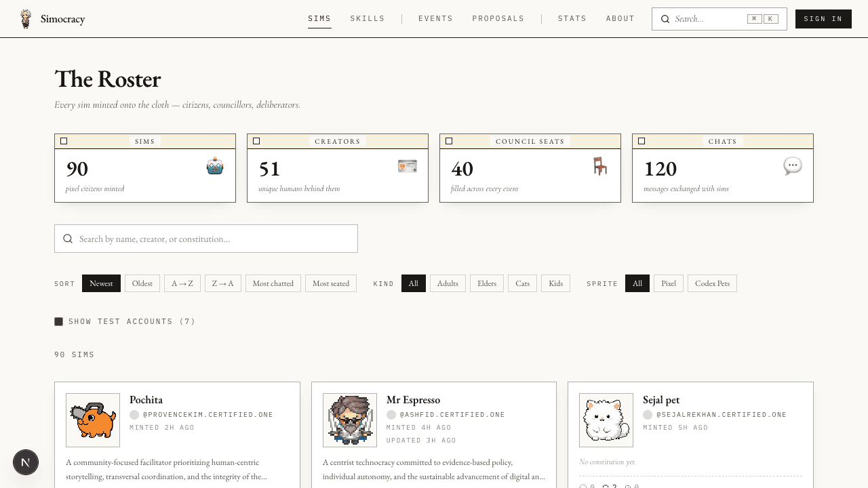Click "Updated 3h ago" on Mr Espresso card
Image resolution: width=868 pixels, height=488 pixels.
point(421,441)
